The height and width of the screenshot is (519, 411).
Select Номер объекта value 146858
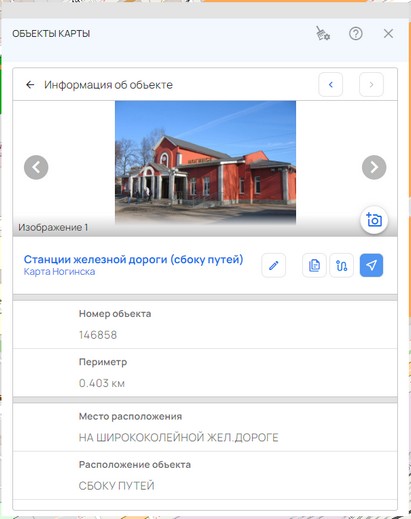98,335
